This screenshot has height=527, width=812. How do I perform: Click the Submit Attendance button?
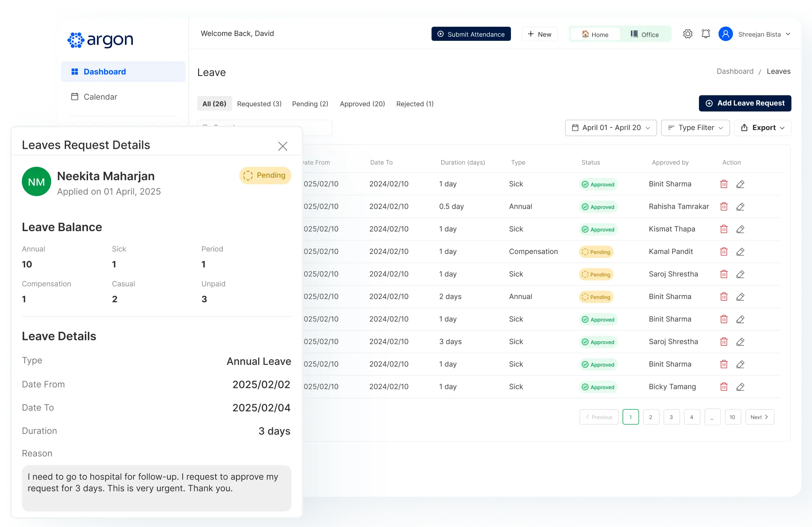tap(471, 34)
